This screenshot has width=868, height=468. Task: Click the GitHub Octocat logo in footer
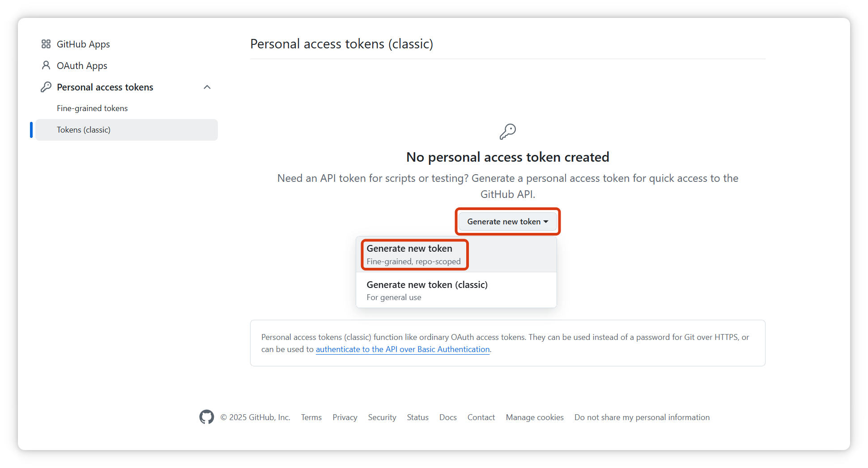coord(206,417)
